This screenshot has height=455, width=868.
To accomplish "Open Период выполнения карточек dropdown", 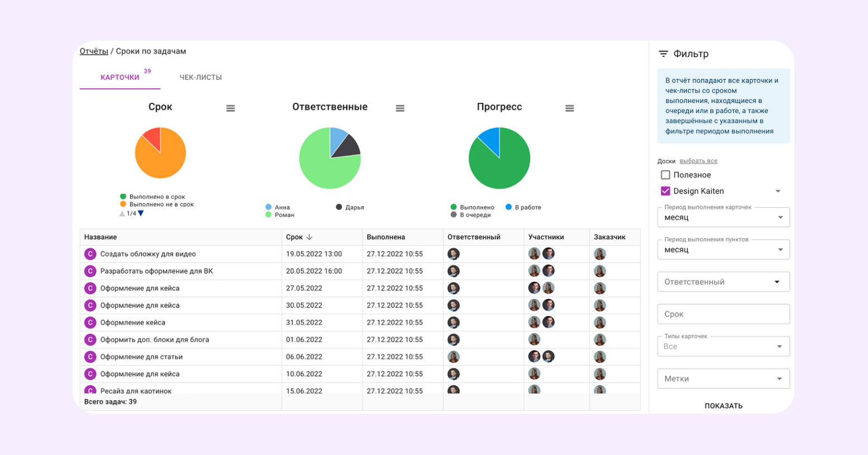I will [x=723, y=217].
